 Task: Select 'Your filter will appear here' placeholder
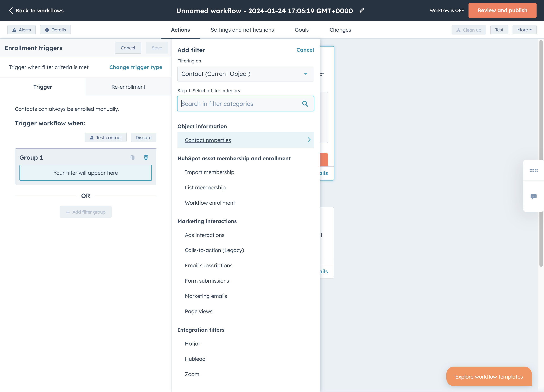coord(86,173)
